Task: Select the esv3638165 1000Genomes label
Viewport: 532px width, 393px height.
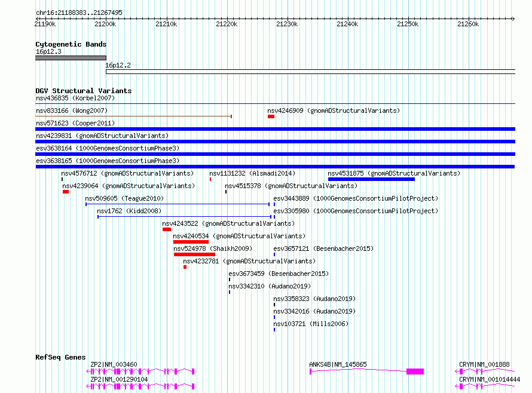Action: point(108,161)
